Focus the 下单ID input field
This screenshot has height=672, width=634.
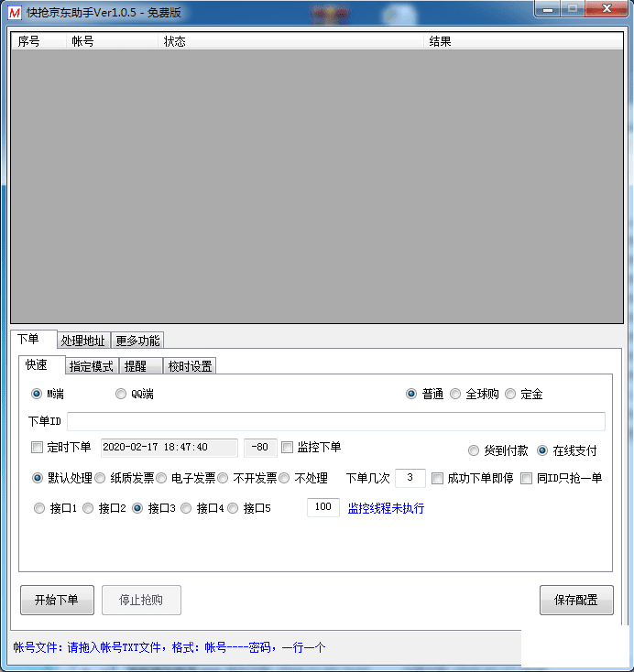pos(336,422)
